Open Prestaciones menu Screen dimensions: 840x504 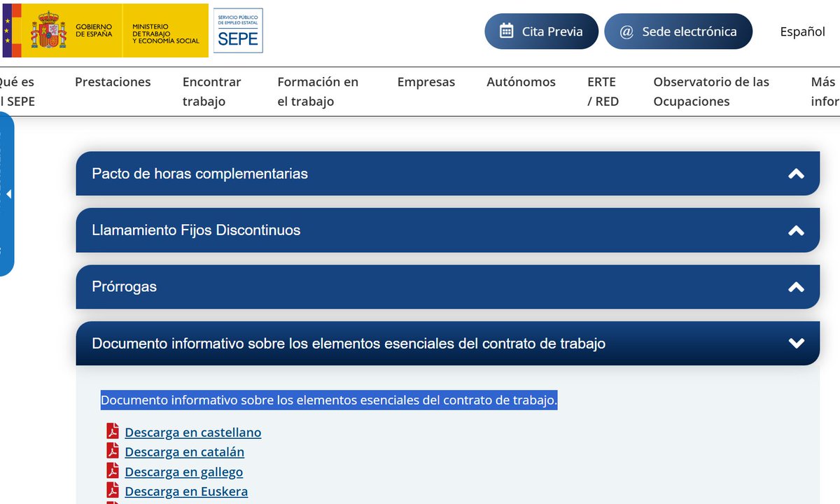[113, 82]
